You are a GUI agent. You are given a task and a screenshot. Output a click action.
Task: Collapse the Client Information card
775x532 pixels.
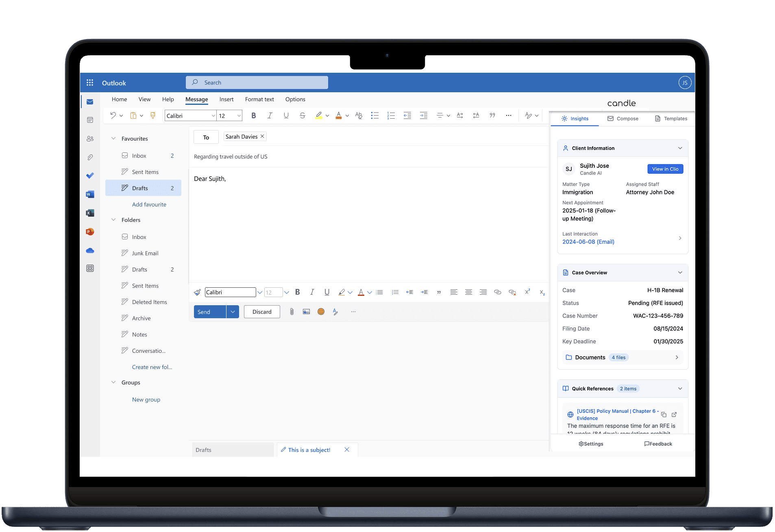[680, 148]
